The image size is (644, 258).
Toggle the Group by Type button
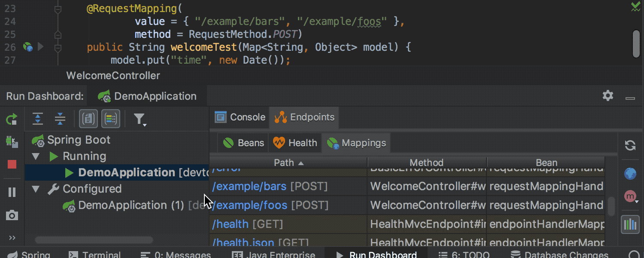[88, 119]
